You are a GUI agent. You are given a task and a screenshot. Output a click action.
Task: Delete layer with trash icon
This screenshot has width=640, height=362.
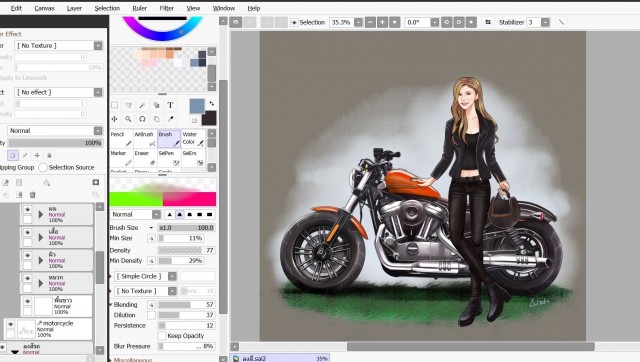(x=33, y=195)
